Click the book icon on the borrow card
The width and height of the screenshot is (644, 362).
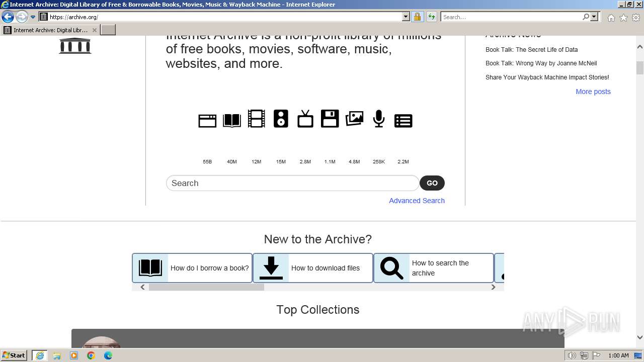(x=150, y=268)
